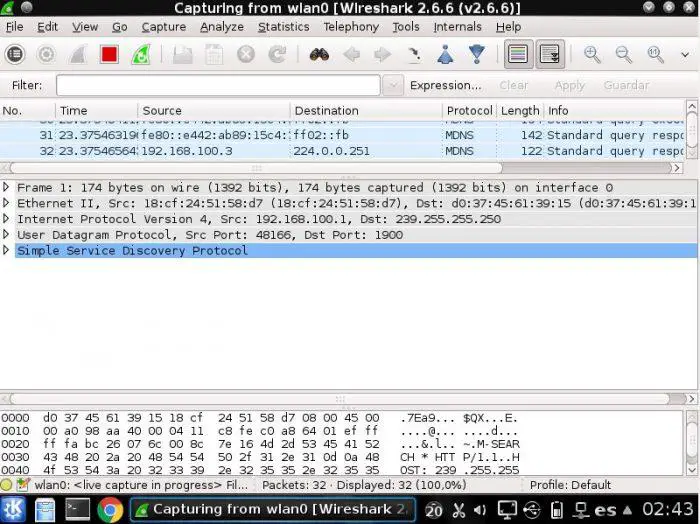This screenshot has height=524, width=700.
Task: Open the Statistics menu
Action: tap(283, 27)
